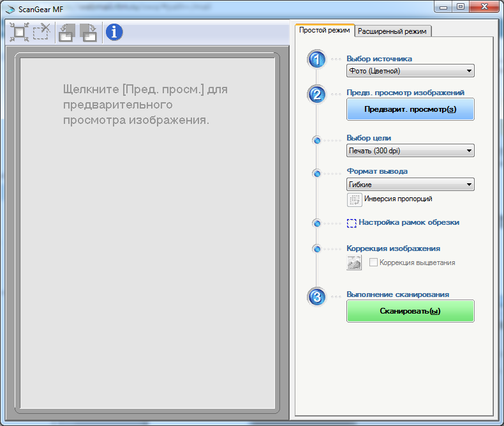Viewport: 504px width, 426px height.
Task: Click the rotate right toolbar icon
Action: click(88, 32)
